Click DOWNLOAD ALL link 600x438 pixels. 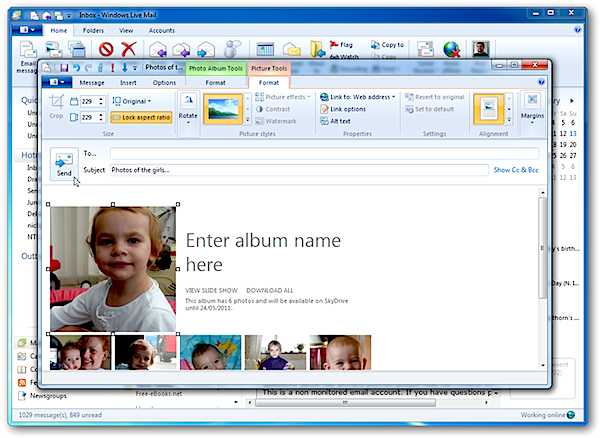(x=270, y=290)
